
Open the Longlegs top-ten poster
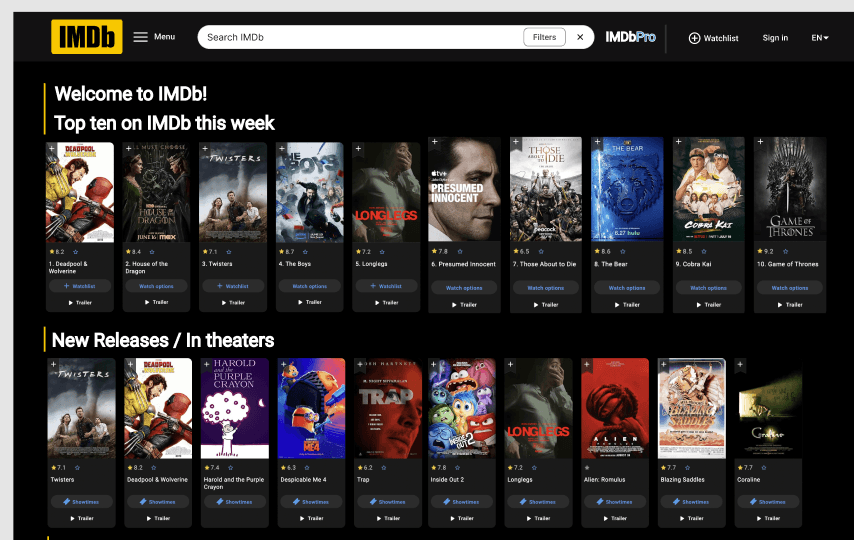point(386,192)
